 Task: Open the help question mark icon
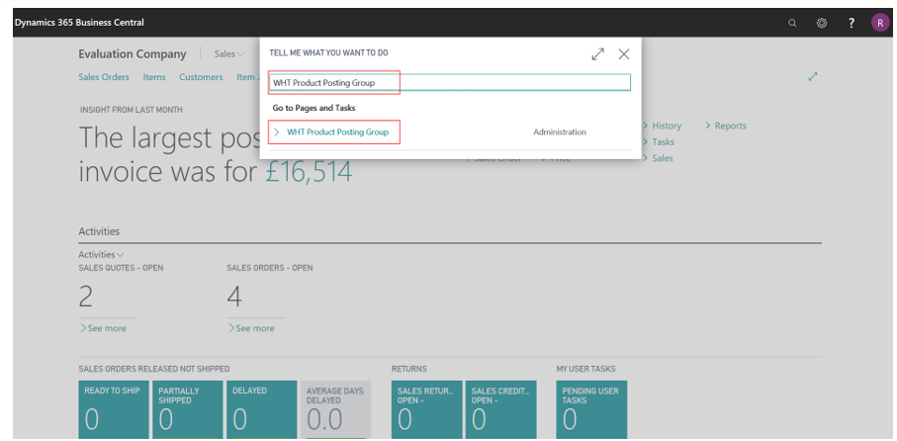(x=851, y=23)
